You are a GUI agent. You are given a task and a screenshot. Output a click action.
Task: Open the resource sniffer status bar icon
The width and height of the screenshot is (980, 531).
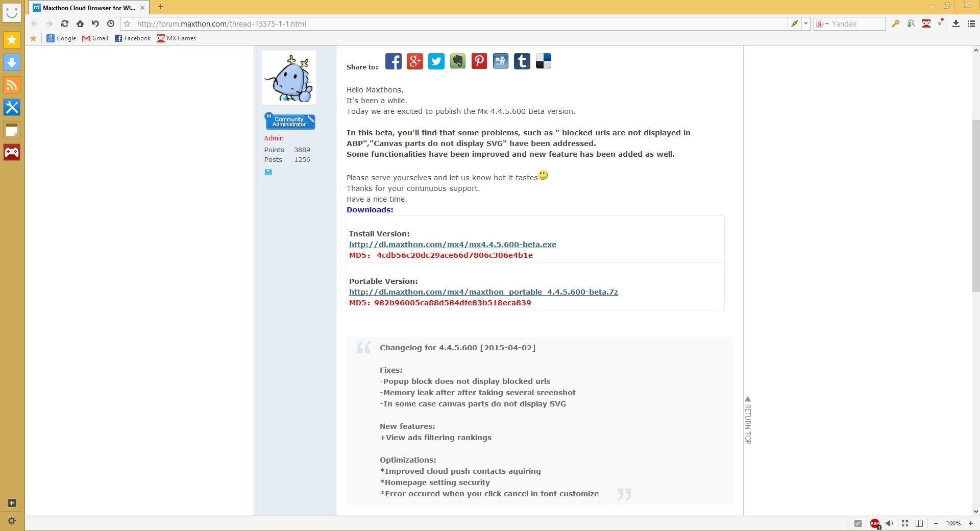point(858,523)
